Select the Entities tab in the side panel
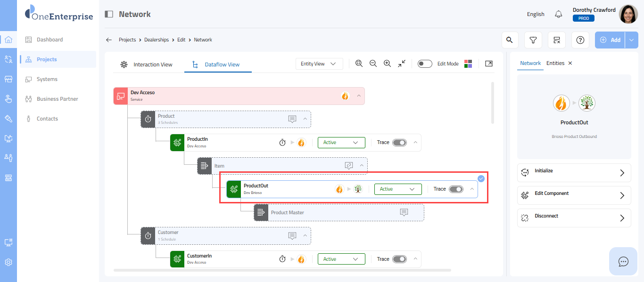 [x=555, y=63]
